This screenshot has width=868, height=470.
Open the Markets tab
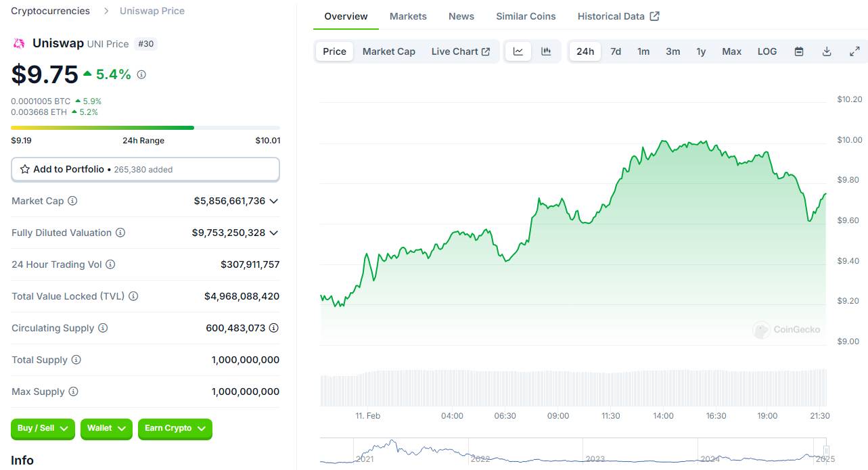(408, 16)
